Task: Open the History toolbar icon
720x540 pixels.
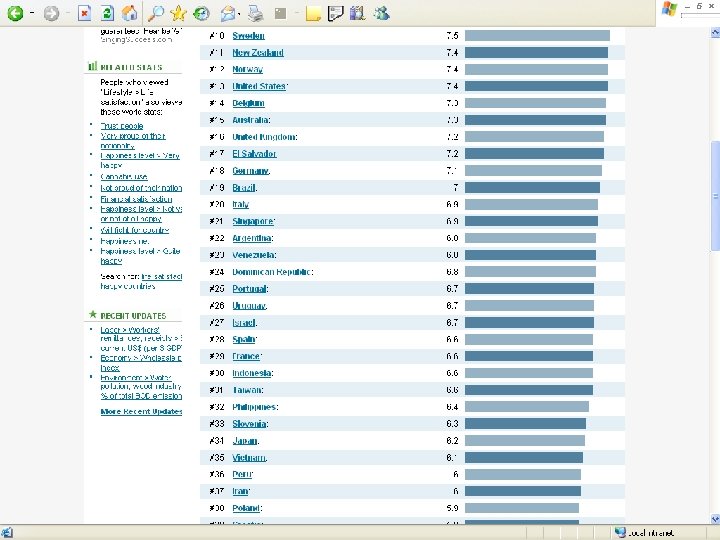Action: (x=201, y=13)
